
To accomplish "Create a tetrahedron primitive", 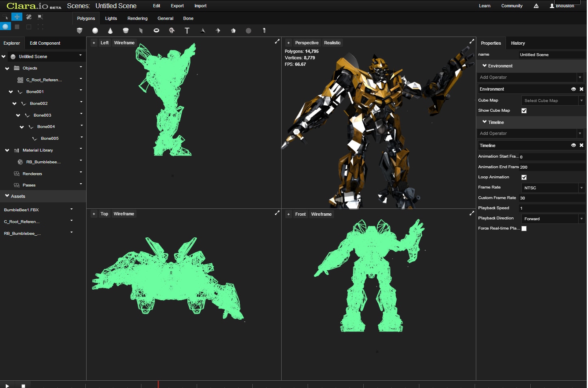I will point(202,30).
